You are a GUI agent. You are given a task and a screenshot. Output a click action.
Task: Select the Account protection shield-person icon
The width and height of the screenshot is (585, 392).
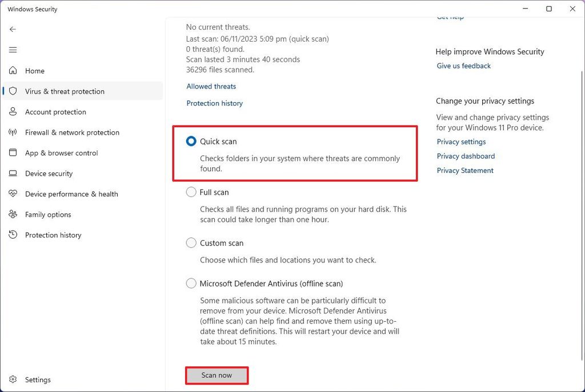(x=13, y=112)
